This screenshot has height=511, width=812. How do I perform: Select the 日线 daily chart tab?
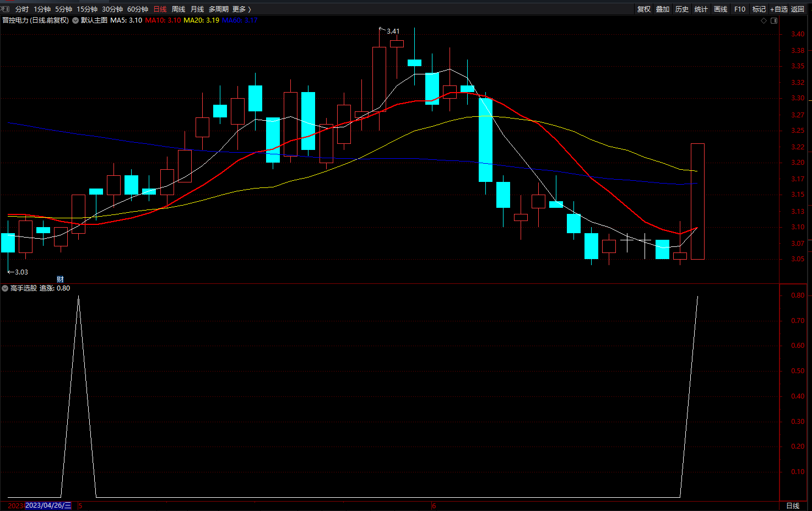tap(160, 9)
